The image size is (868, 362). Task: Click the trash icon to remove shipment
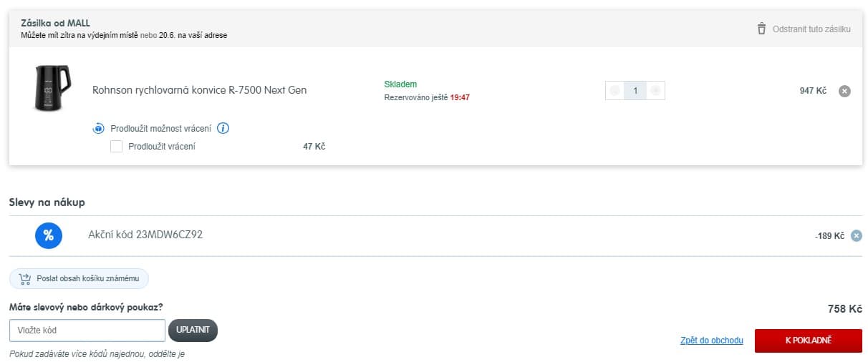point(761,29)
